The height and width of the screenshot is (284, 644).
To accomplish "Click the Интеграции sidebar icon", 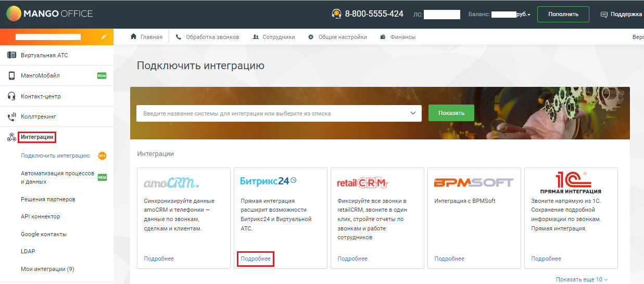I will [x=11, y=137].
